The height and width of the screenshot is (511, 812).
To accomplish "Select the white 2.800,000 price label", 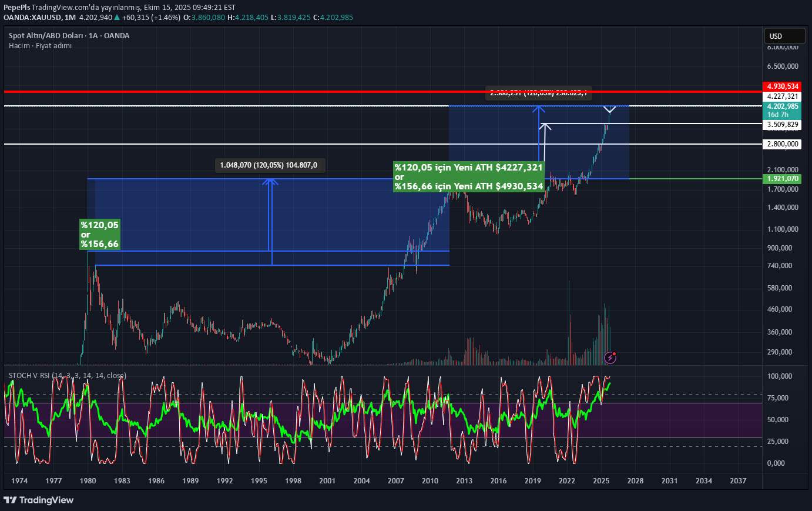I will pos(782,144).
